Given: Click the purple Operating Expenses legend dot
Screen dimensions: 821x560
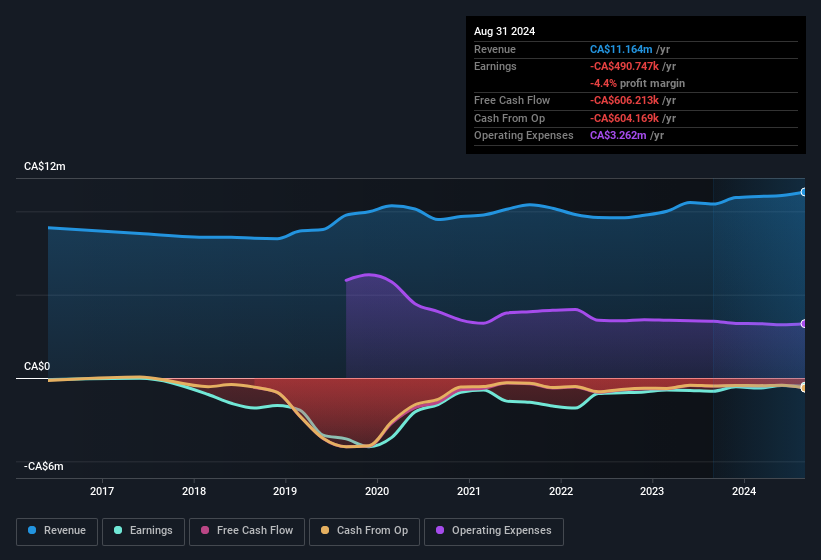Looking at the screenshot, I should click(440, 530).
